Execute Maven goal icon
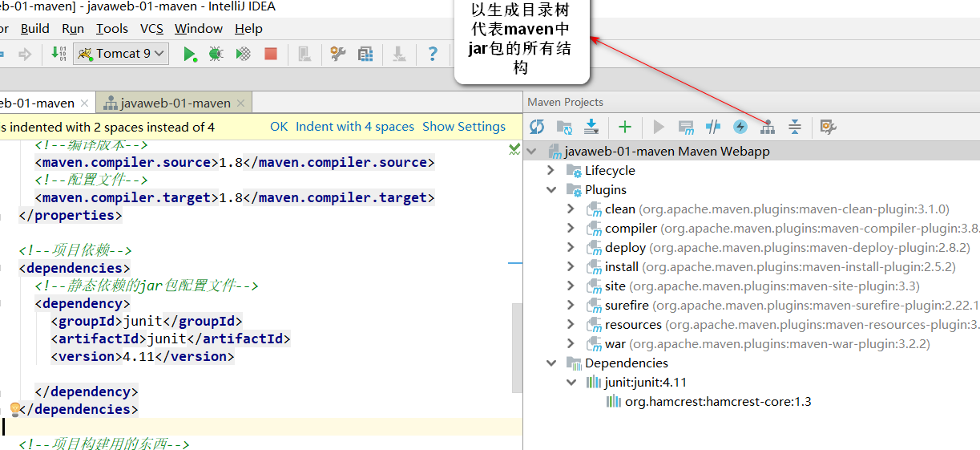 click(686, 127)
